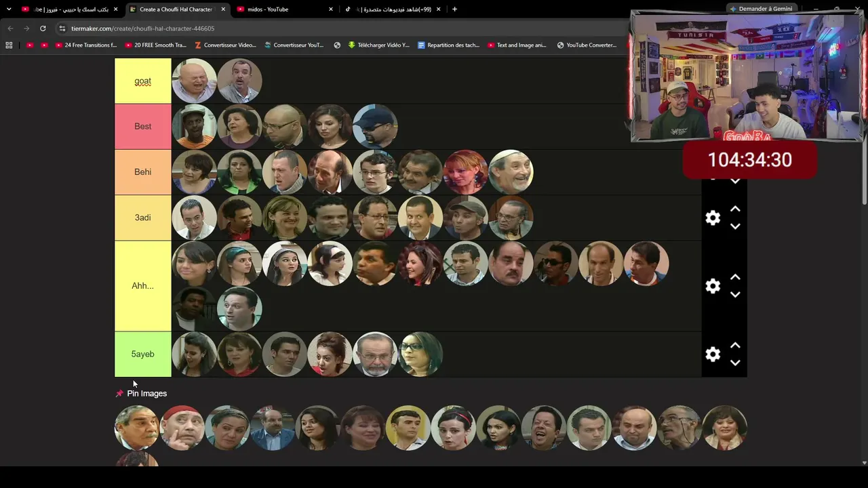
Task: Close the midos - YouTube tab
Action: coord(331,9)
